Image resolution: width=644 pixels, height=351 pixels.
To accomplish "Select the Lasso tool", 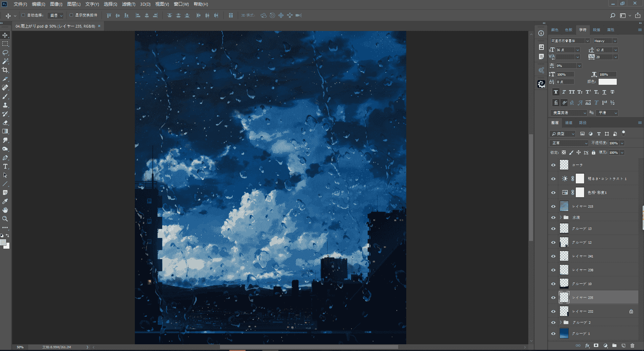I will pyautogui.click(x=5, y=52).
